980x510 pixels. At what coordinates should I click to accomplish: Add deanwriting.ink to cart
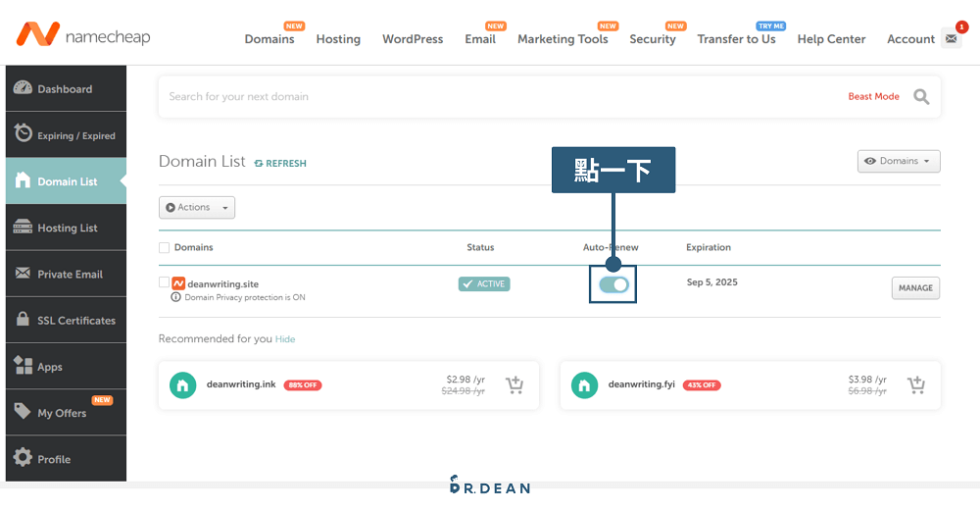(x=514, y=384)
